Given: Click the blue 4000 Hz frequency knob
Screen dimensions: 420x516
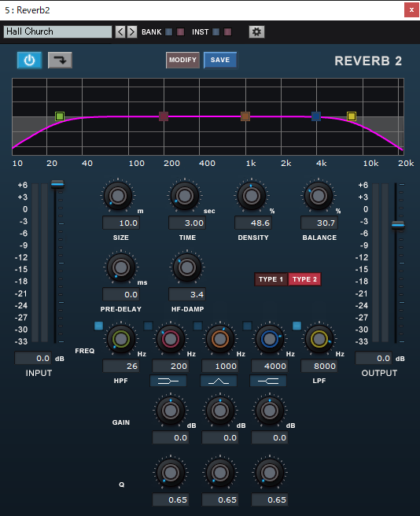Looking at the screenshot, I should 270,339.
